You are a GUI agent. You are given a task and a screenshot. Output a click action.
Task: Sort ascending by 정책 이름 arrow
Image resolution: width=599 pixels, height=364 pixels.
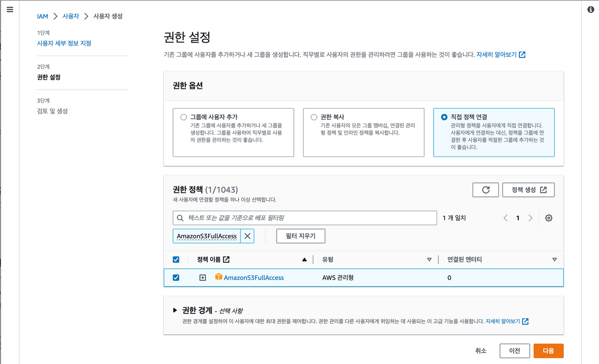pyautogui.click(x=305, y=260)
